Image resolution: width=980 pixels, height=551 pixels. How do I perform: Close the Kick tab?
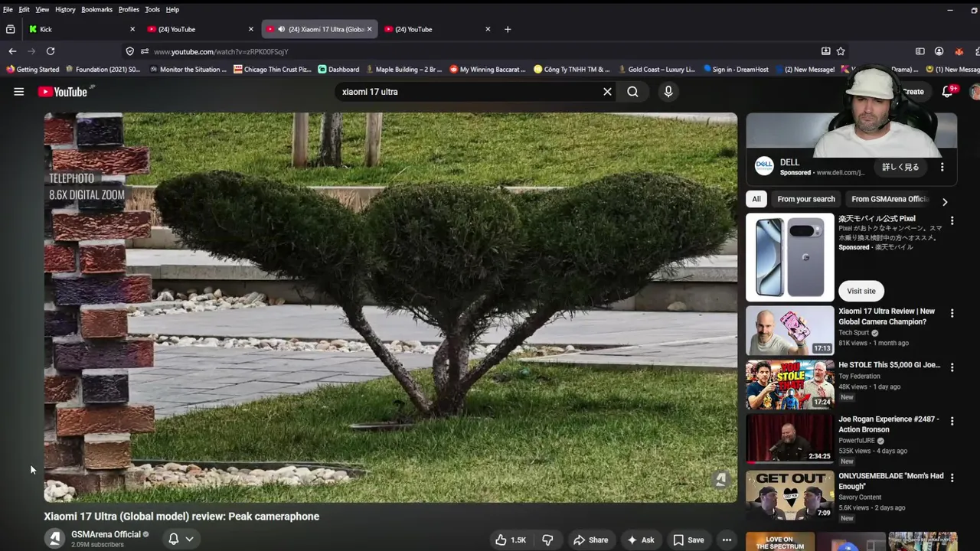coord(132,29)
